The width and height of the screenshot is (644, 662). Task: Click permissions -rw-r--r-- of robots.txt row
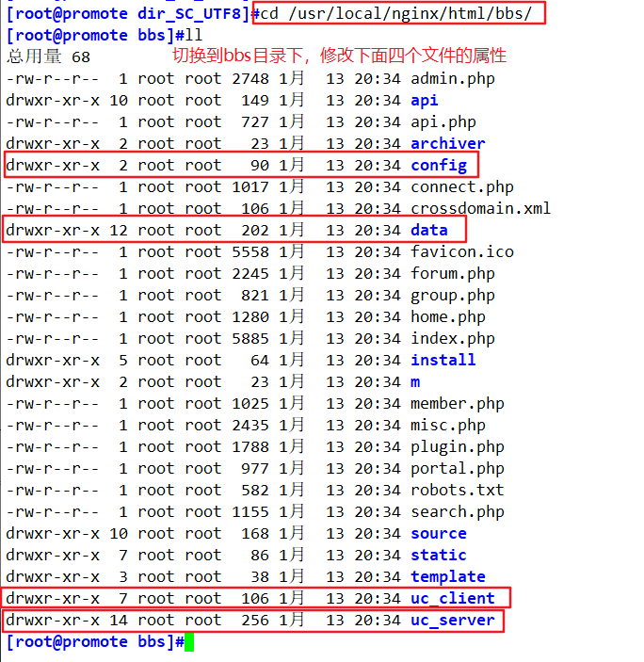pos(53,491)
